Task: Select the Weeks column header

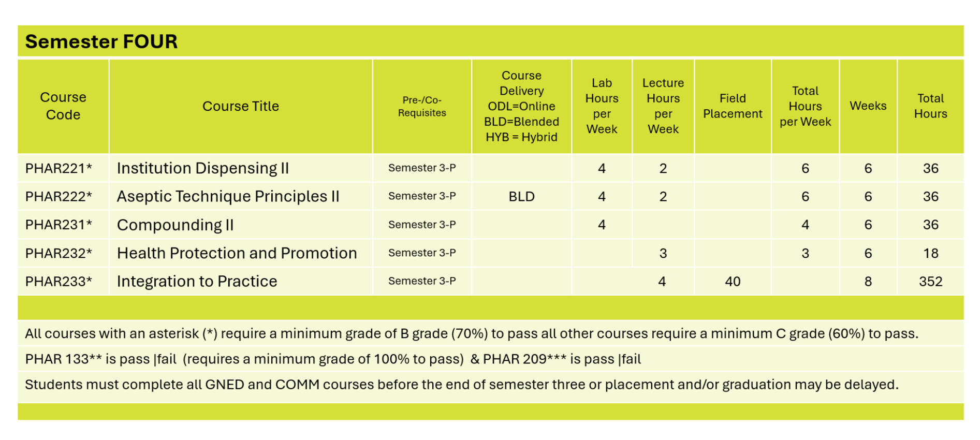Action: [x=868, y=106]
